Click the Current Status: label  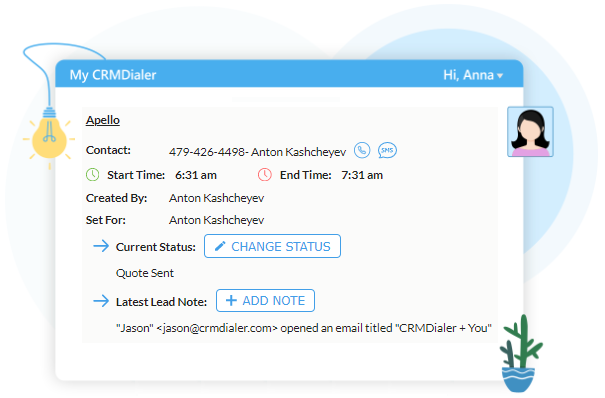point(156,247)
